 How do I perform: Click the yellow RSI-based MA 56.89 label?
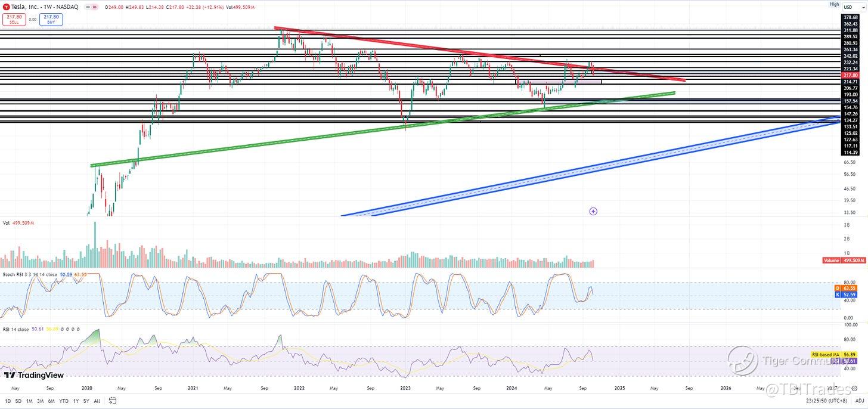[835, 354]
